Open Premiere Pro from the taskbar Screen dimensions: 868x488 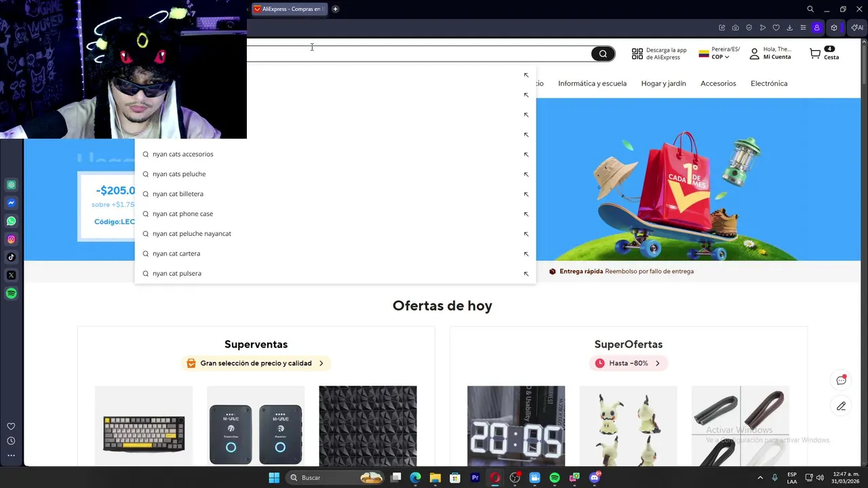click(475, 478)
